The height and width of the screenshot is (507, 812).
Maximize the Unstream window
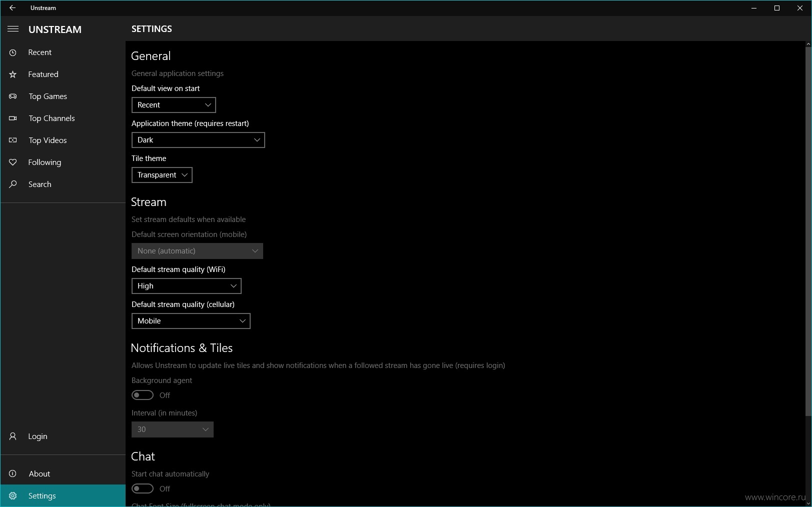[777, 8]
